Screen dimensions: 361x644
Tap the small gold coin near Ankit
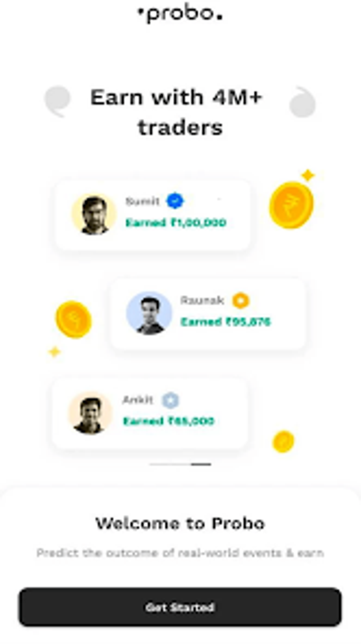coord(283,441)
